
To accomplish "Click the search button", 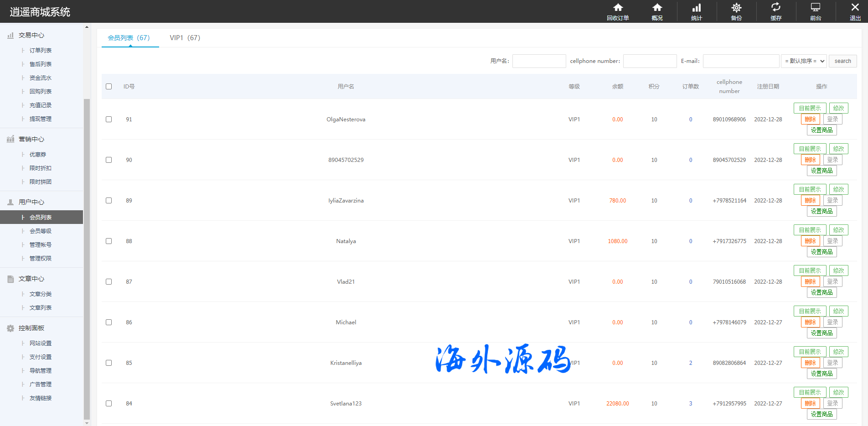I will 842,61.
